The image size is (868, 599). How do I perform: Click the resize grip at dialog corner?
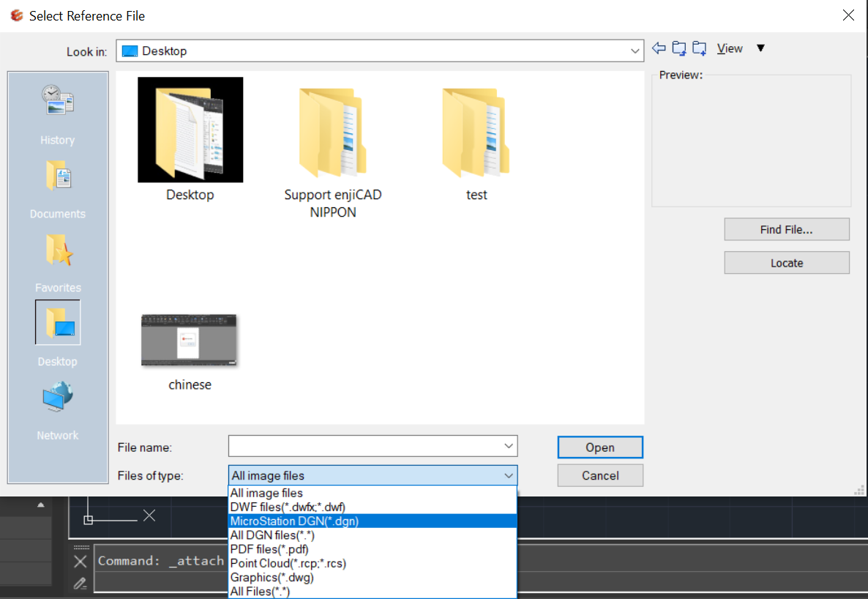pos(859,490)
